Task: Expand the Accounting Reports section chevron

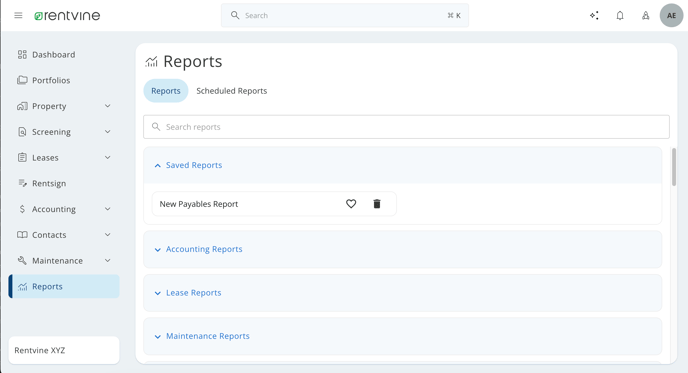Action: coord(158,250)
